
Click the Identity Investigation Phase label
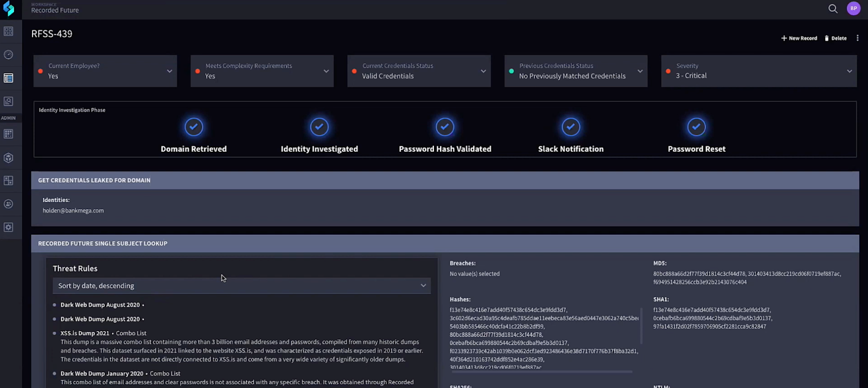72,110
